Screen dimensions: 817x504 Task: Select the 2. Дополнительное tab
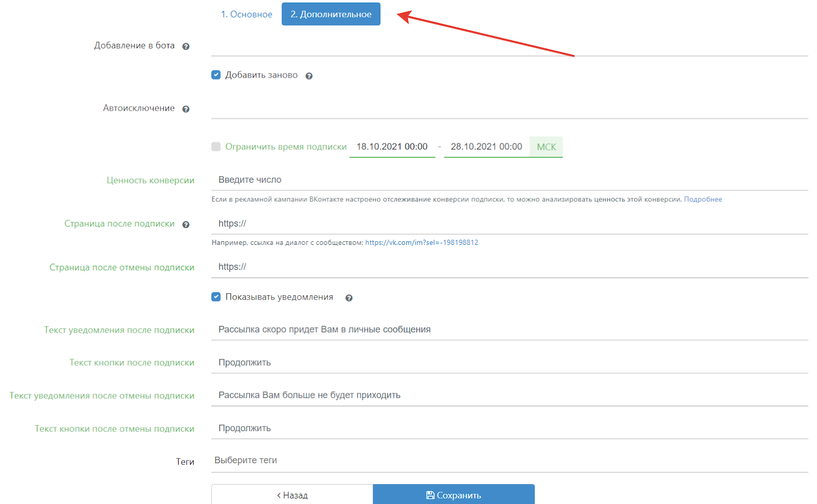(331, 14)
